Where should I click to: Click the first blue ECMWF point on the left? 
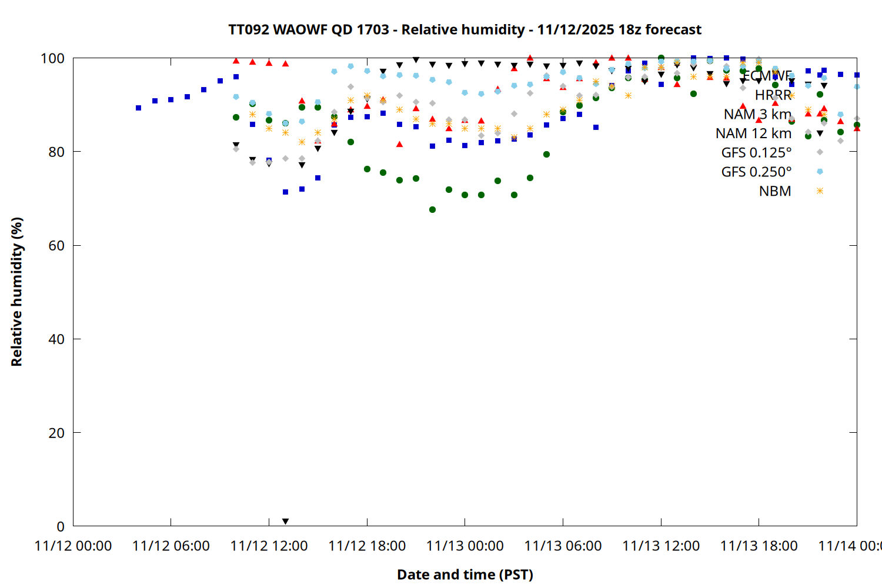click(x=138, y=108)
